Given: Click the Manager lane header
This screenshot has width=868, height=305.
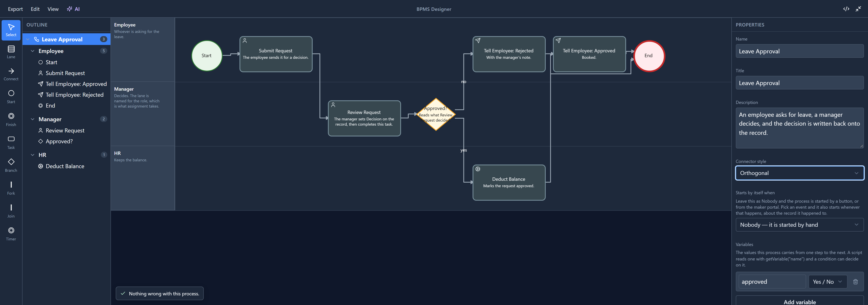Looking at the screenshot, I should (143, 114).
